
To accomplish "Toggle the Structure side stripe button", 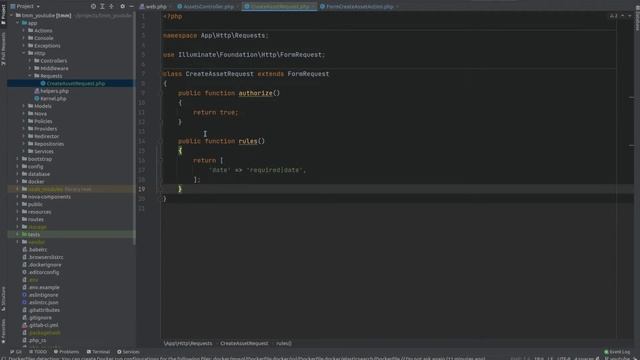I will click(3, 299).
